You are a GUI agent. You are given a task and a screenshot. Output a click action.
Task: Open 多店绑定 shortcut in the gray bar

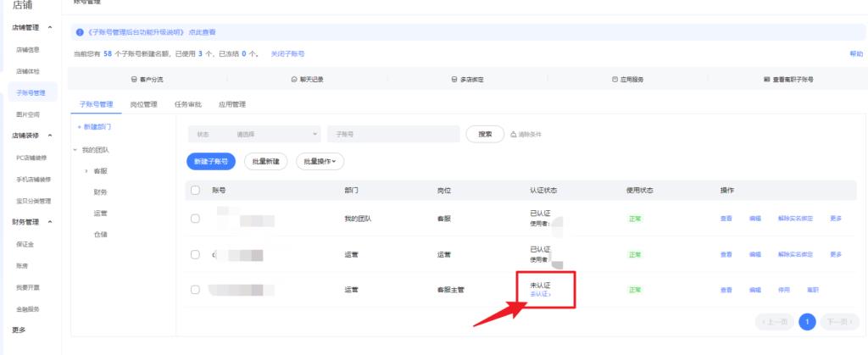(468, 80)
